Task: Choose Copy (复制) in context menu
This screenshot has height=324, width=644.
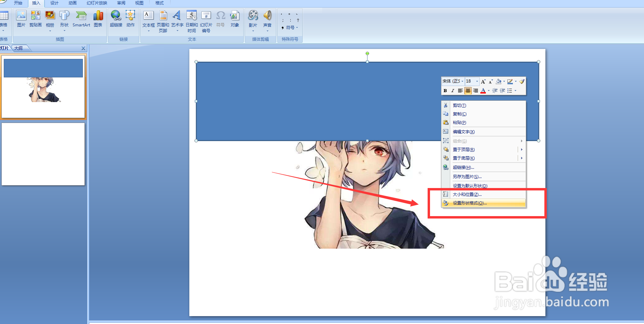Action: coord(483,114)
